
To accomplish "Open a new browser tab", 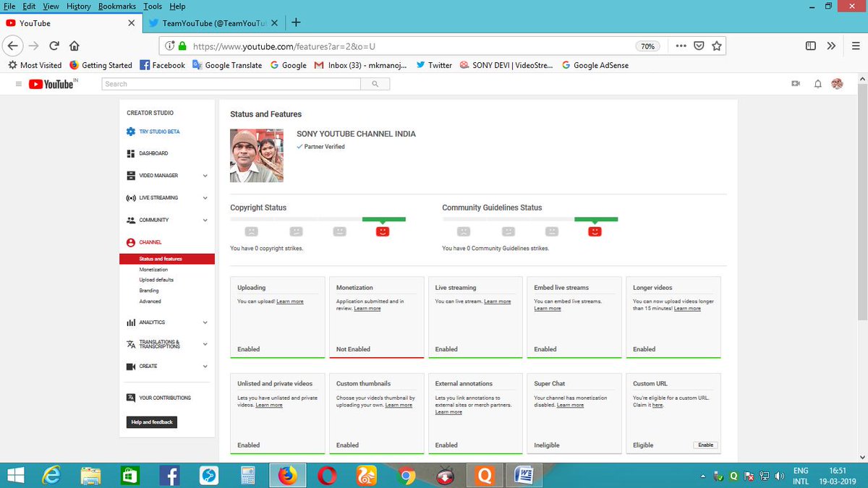I will point(296,22).
